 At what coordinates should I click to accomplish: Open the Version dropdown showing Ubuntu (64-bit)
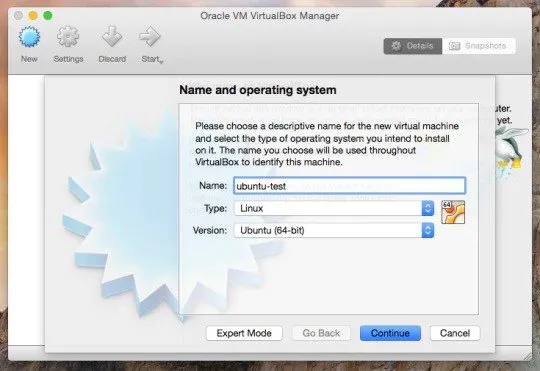point(334,230)
